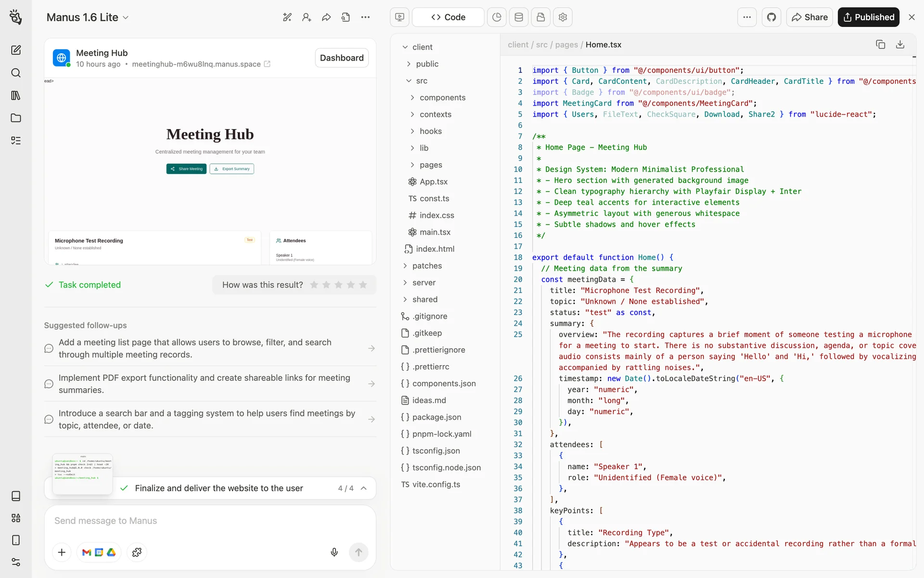
Task: Click the new task compose icon
Action: coord(16,50)
